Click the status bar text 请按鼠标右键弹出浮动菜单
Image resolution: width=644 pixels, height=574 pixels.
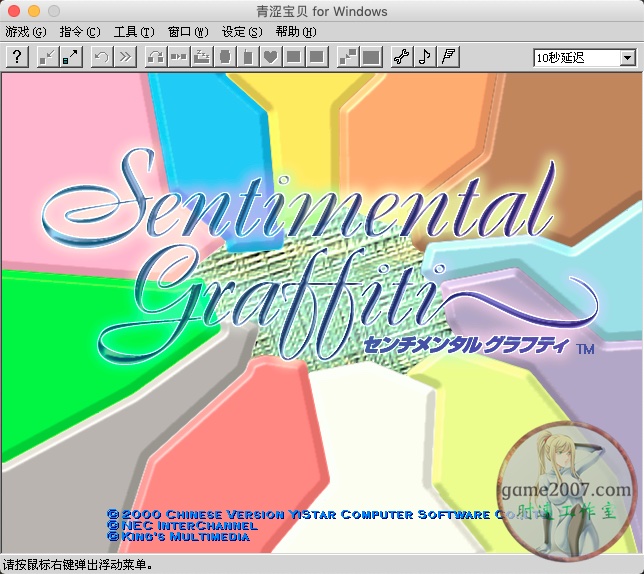click(78, 565)
